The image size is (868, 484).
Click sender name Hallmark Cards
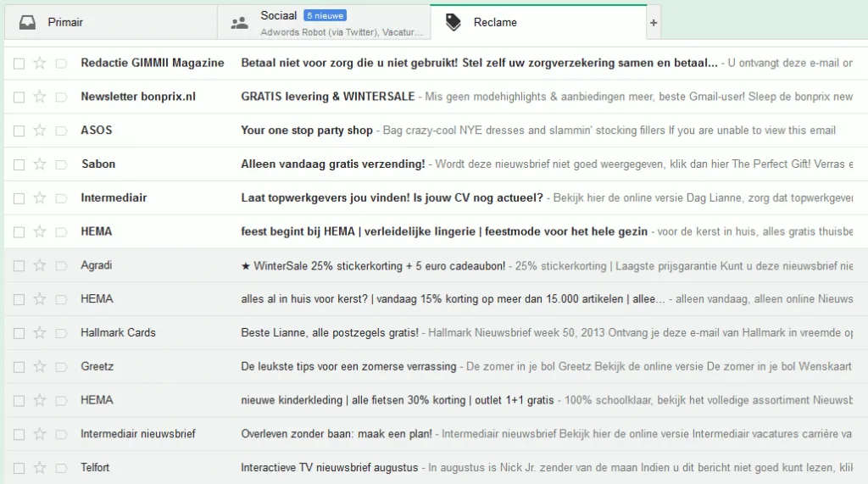click(118, 333)
